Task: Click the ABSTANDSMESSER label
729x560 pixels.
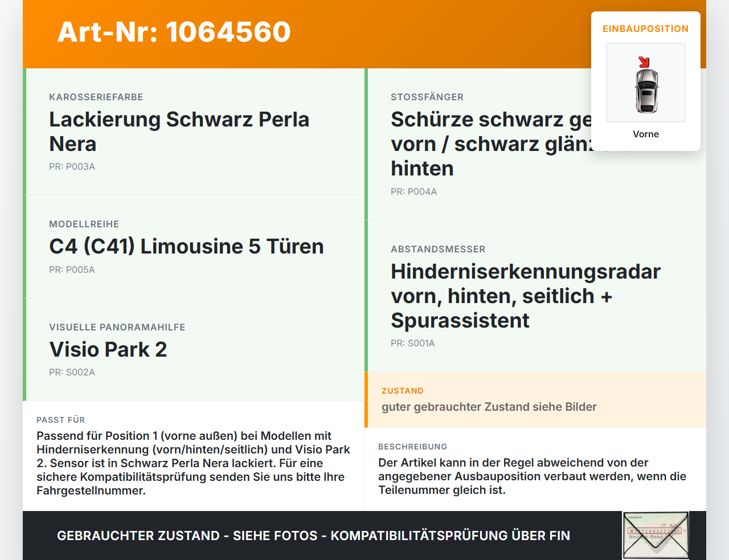Action: point(438,249)
